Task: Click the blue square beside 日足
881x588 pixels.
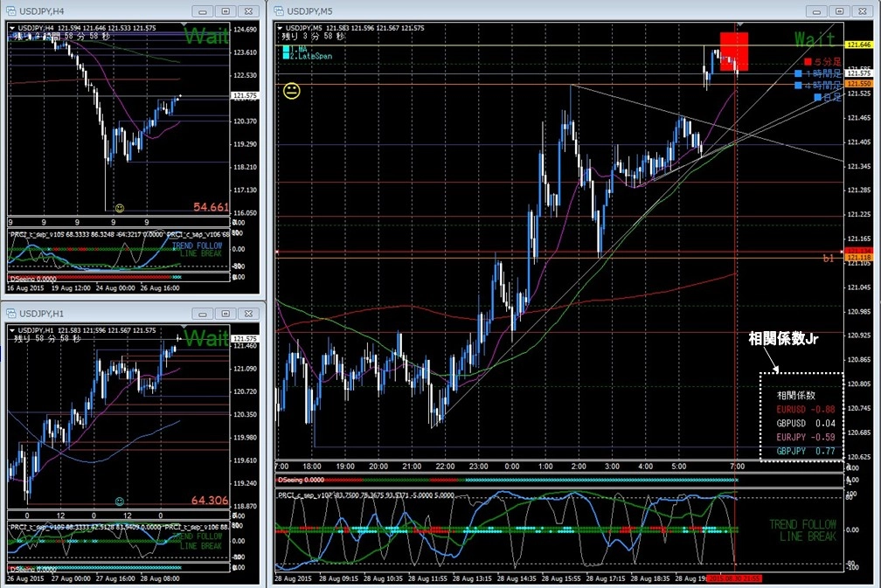Action: (x=818, y=97)
